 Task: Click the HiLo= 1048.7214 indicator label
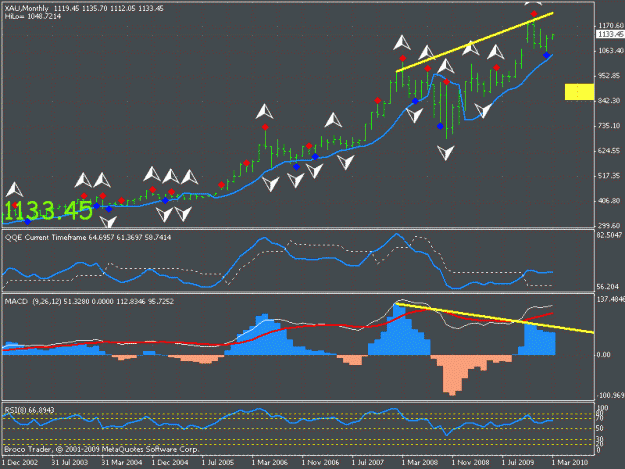click(x=33, y=16)
